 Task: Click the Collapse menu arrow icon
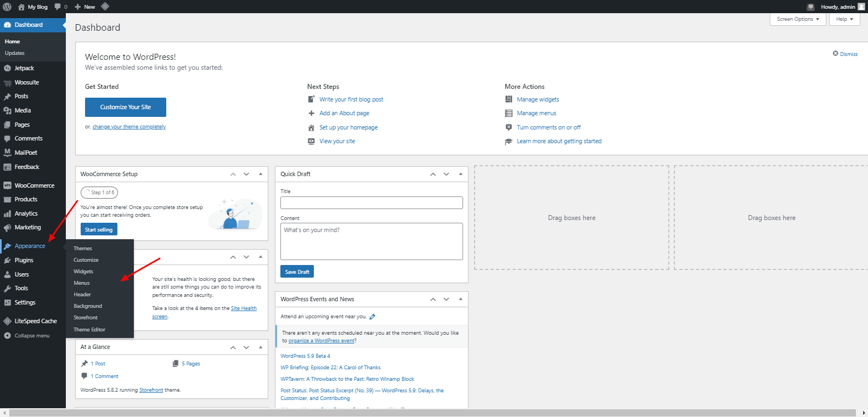coord(7,336)
